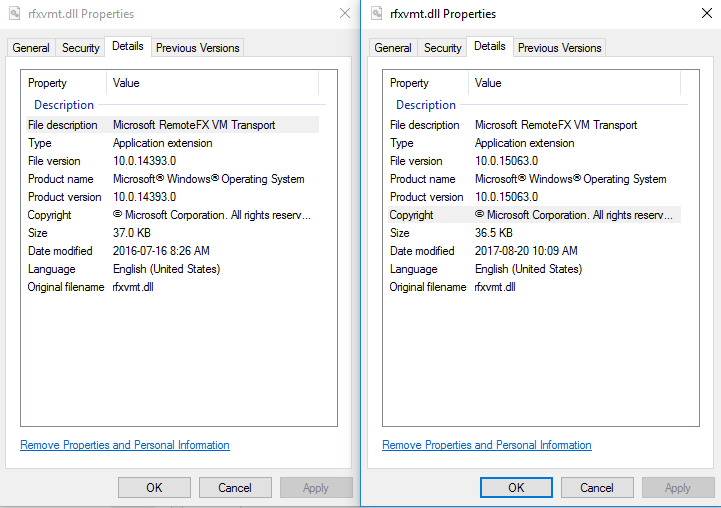Select Type label in right window
The width and height of the screenshot is (721, 508).
tap(401, 143)
